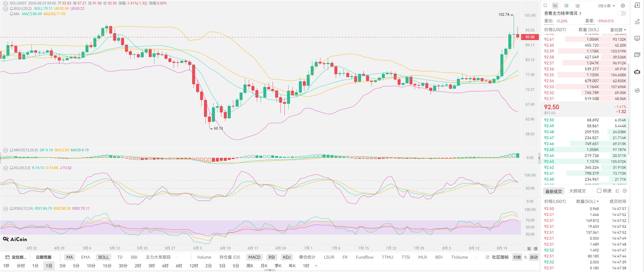Open latest trades settings hexagon icon

[x=624, y=191]
